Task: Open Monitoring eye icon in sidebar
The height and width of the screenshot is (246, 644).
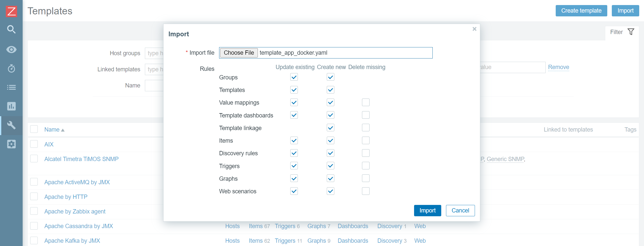Action: click(x=11, y=49)
